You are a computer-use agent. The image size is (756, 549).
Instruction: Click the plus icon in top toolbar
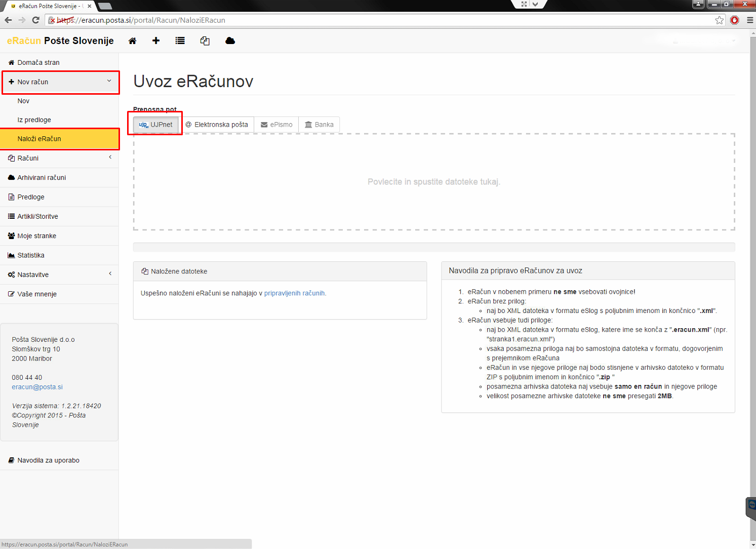pos(156,41)
